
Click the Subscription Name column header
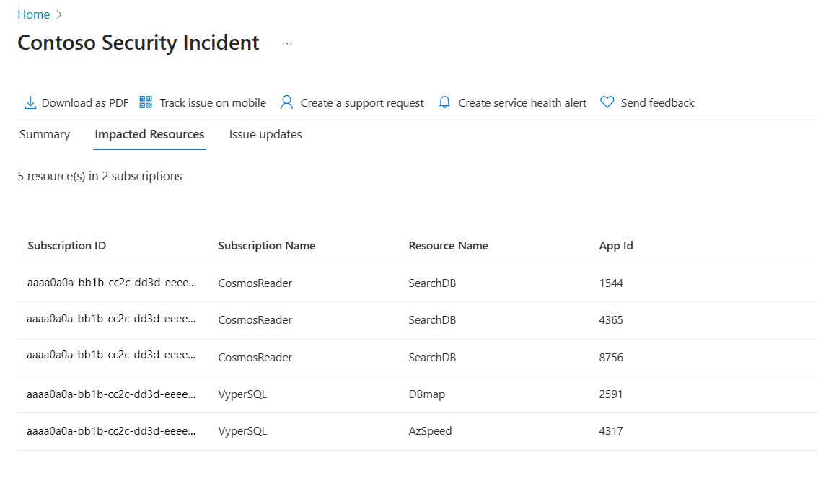coord(267,246)
